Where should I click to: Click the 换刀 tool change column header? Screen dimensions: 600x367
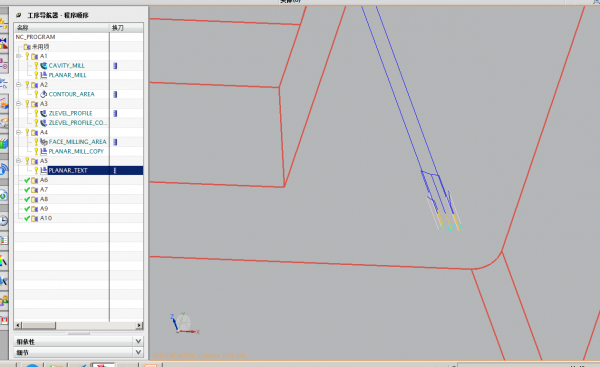[127, 28]
